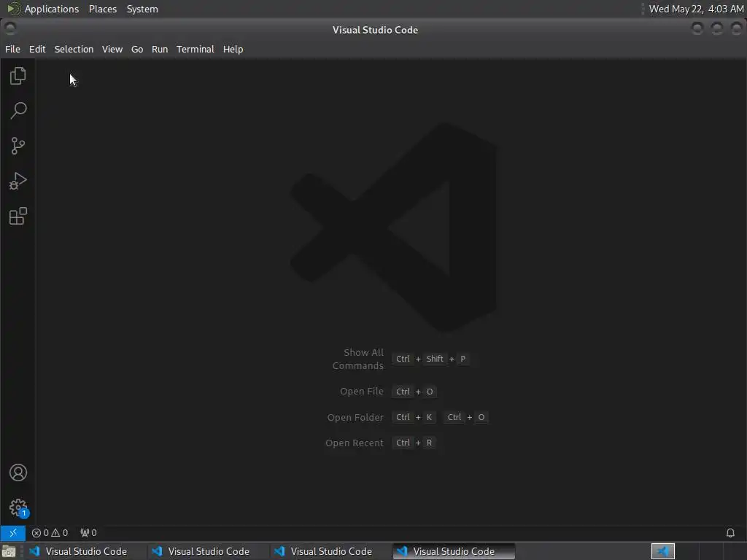Click the Open Folder label
Screen dimensions: 747x560
(355, 418)
